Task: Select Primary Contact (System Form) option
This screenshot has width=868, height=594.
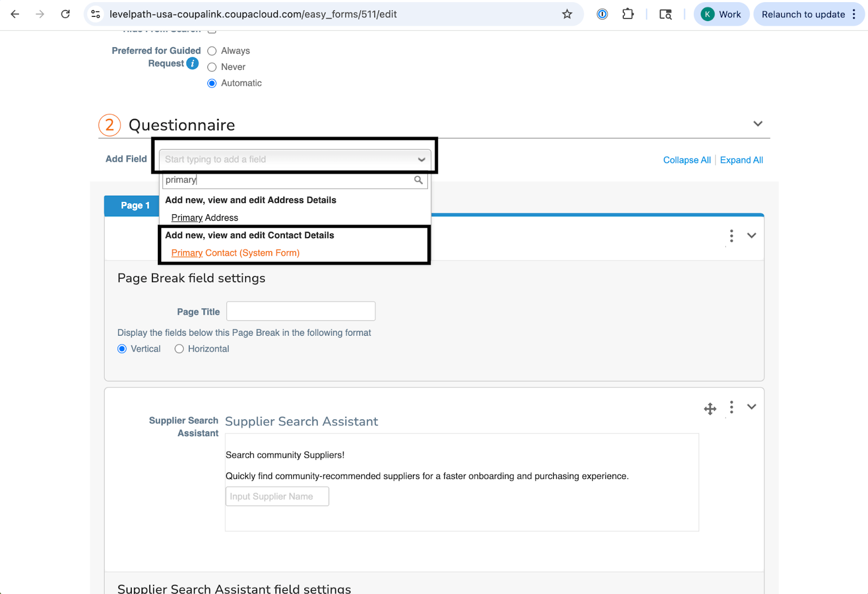Action: 235,253
